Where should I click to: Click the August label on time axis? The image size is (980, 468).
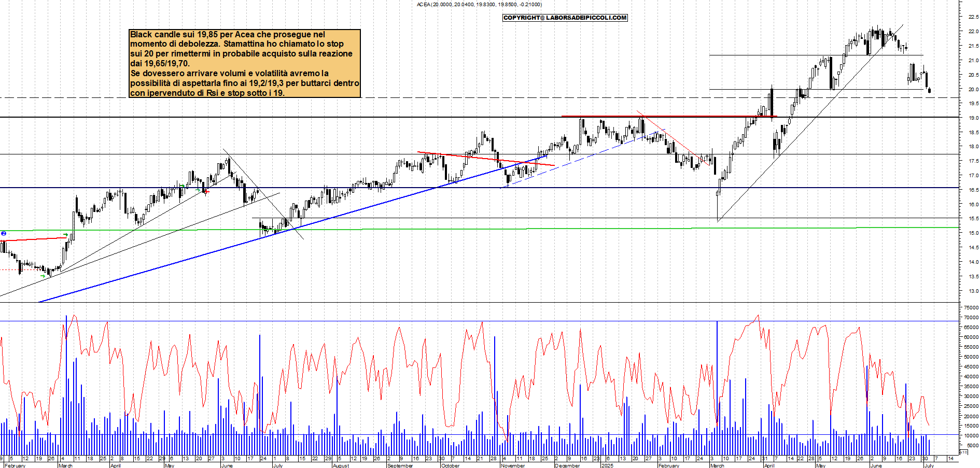341,465
